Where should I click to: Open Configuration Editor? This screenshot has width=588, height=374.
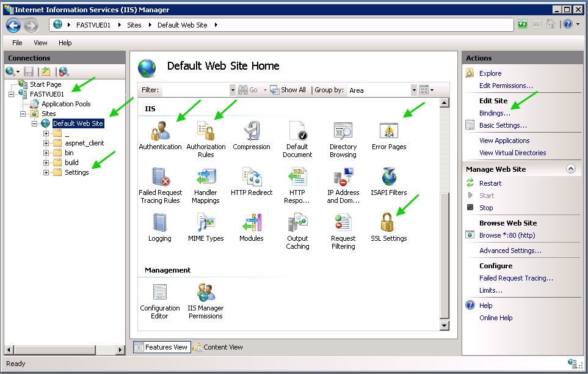pyautogui.click(x=160, y=301)
